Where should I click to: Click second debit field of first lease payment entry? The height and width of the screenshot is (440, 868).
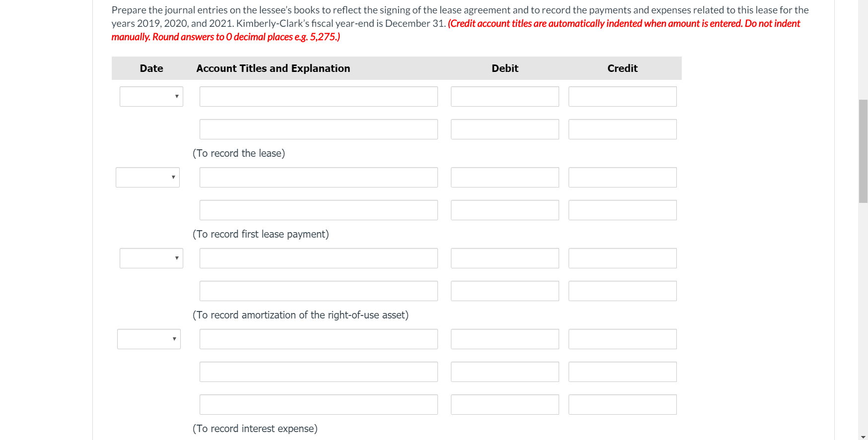[x=505, y=210]
